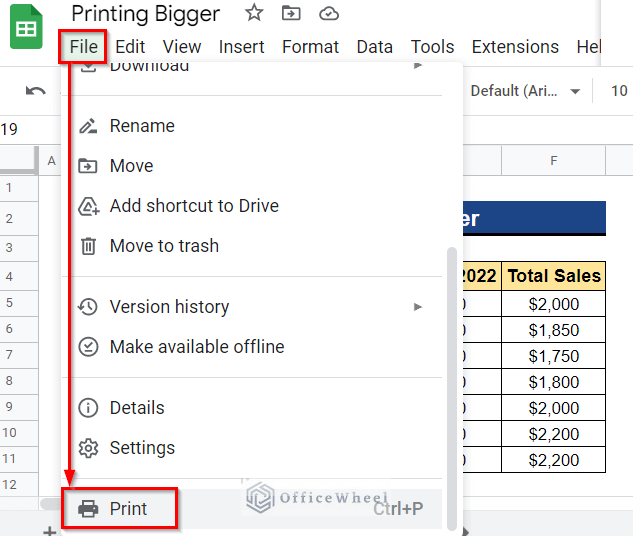This screenshot has height=536, width=633.
Task: Open the Default Arial font dropdown
Action: pos(525,91)
